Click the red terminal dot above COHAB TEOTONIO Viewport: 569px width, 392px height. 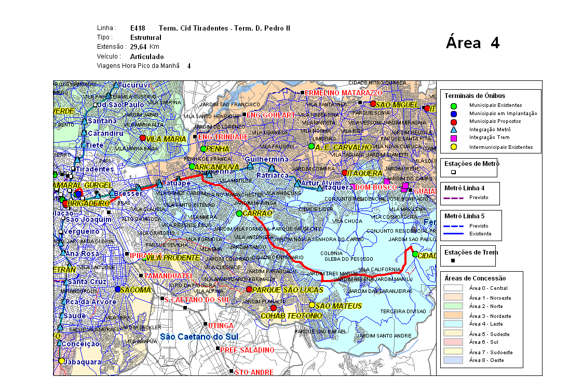pyautogui.click(x=274, y=308)
